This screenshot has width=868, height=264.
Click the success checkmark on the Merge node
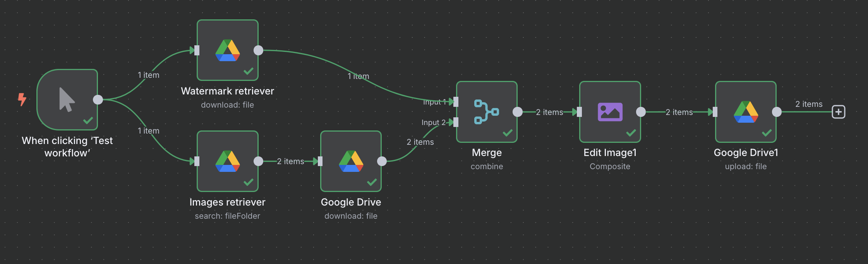point(508,133)
